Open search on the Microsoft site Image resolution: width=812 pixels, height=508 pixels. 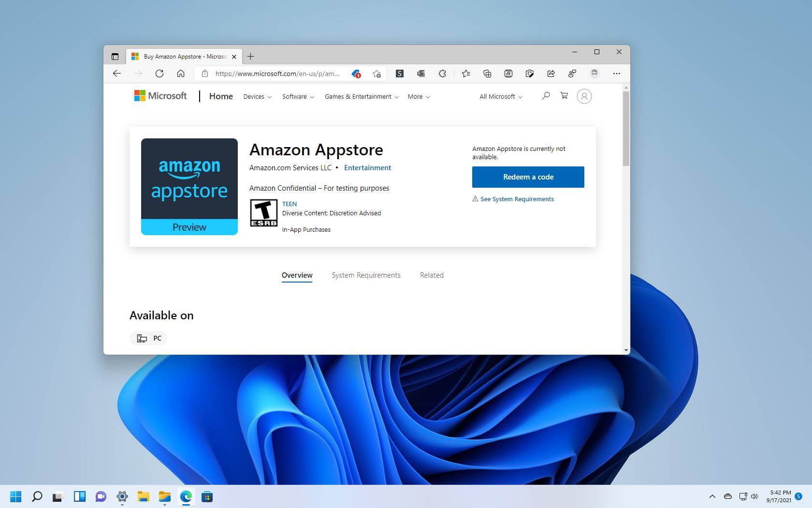pos(546,96)
